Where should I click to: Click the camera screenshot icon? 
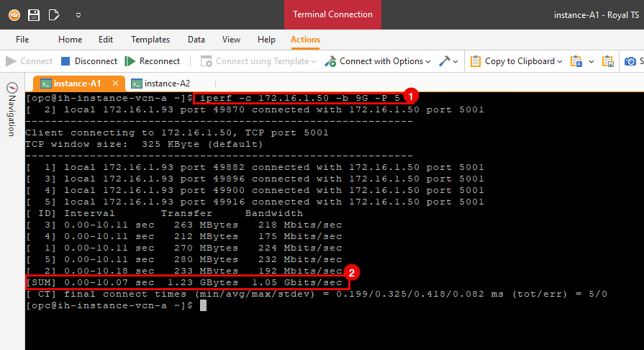click(x=630, y=61)
